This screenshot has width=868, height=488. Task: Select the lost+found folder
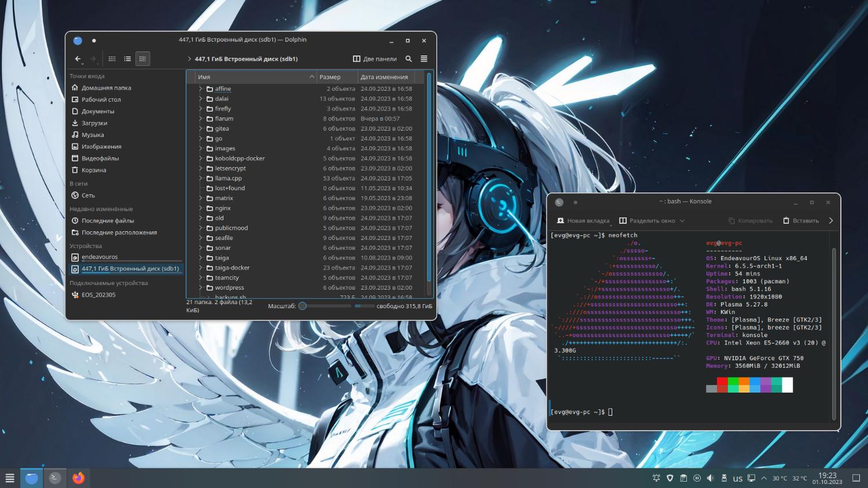pos(230,188)
